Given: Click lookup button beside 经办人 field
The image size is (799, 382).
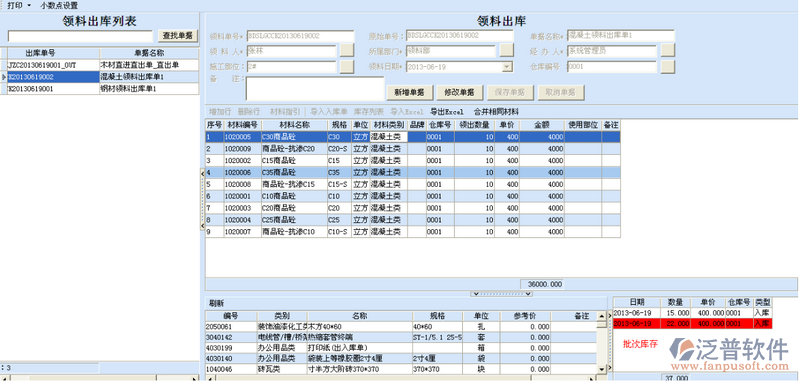Looking at the screenshot, I should pyautogui.click(x=668, y=50).
